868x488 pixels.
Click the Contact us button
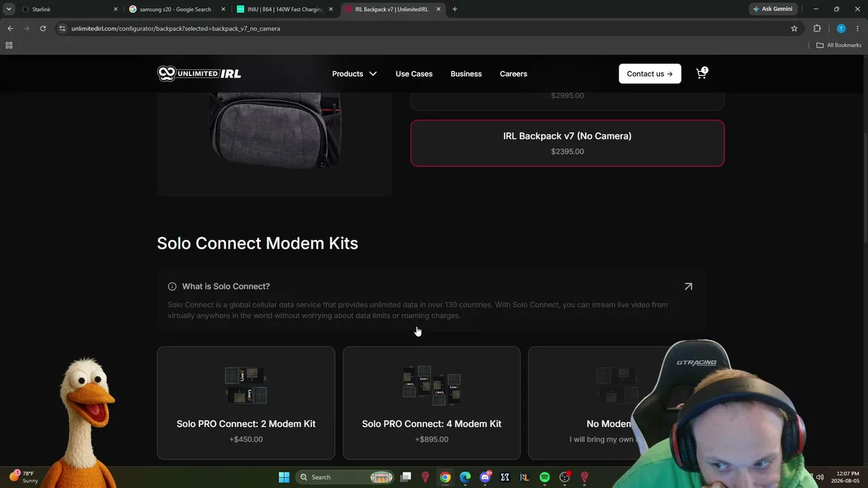coord(650,74)
